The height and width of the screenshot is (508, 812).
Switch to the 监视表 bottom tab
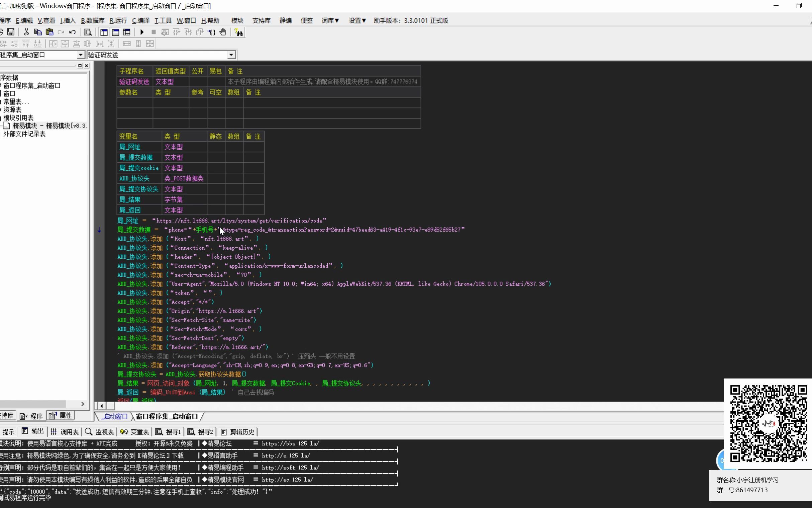[100, 432]
